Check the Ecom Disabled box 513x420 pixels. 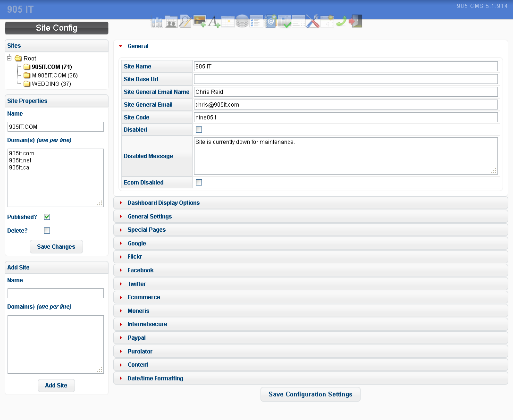coord(199,182)
